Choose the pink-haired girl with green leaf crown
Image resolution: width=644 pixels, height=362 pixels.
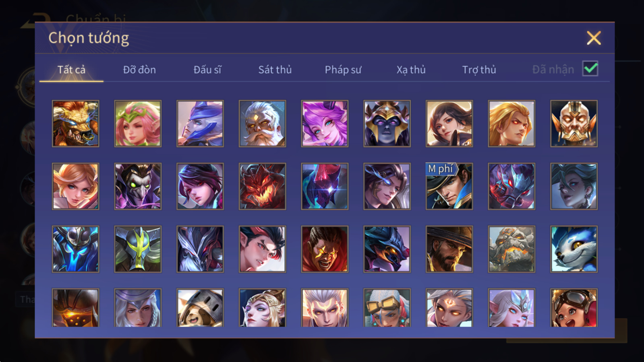pyautogui.click(x=138, y=123)
